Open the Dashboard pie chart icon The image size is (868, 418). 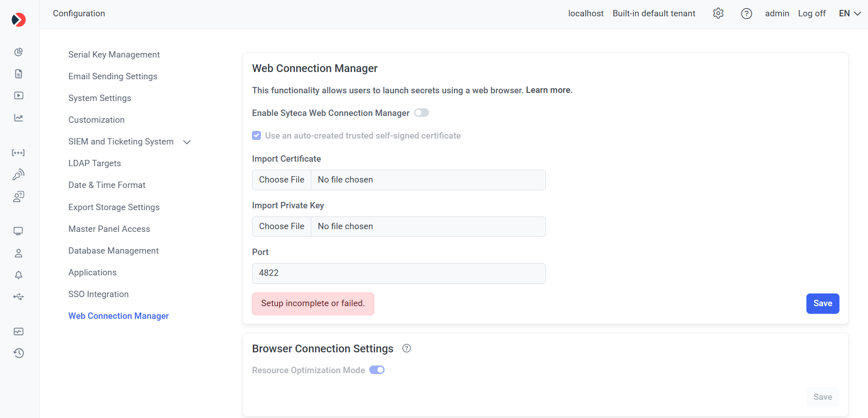tap(18, 52)
